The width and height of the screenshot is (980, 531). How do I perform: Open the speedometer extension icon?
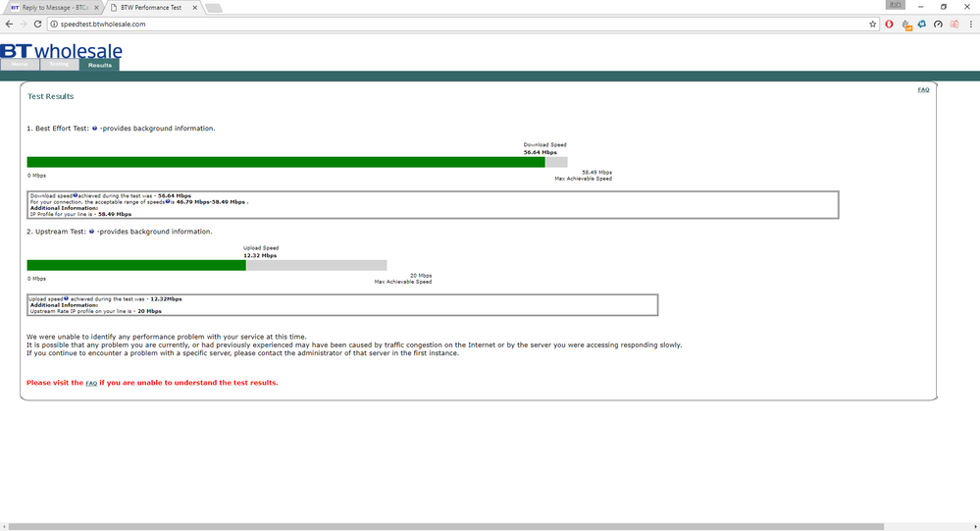[938, 25]
